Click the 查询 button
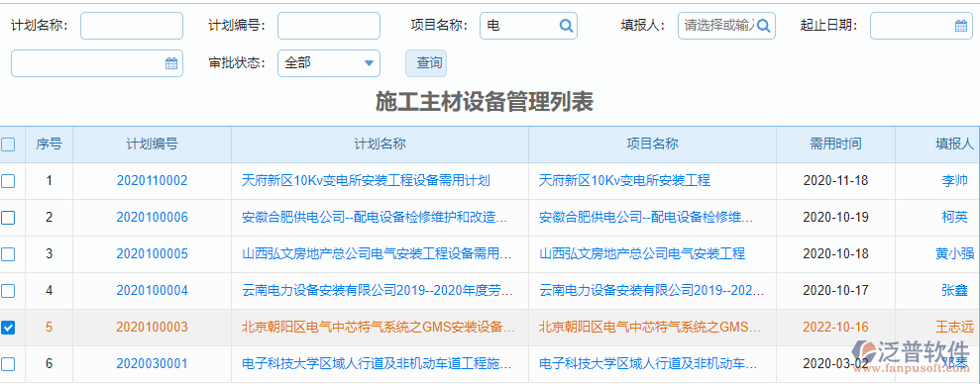The height and width of the screenshot is (384, 980). [x=426, y=63]
